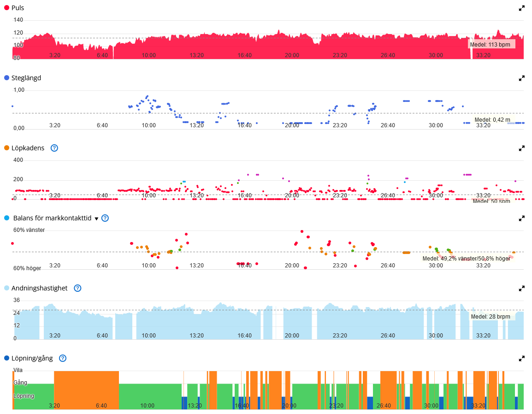
Task: Click the orange Löpkadens legend dot
Action: (6, 148)
